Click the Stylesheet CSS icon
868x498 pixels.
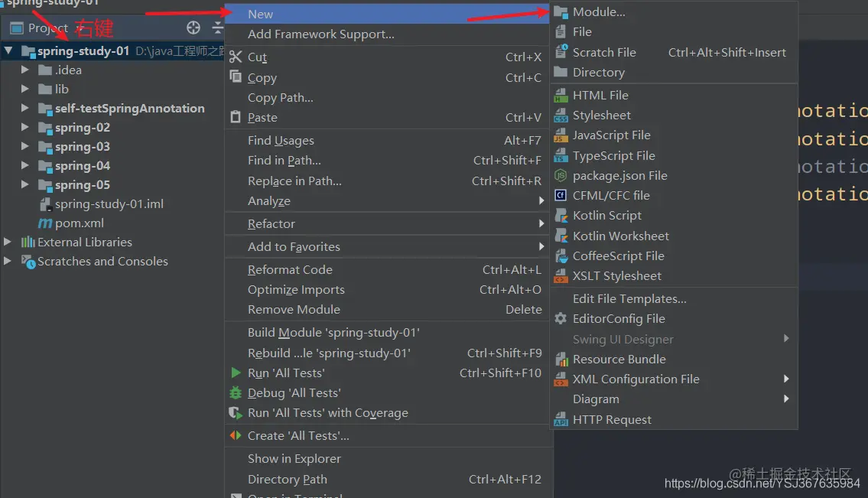point(561,116)
